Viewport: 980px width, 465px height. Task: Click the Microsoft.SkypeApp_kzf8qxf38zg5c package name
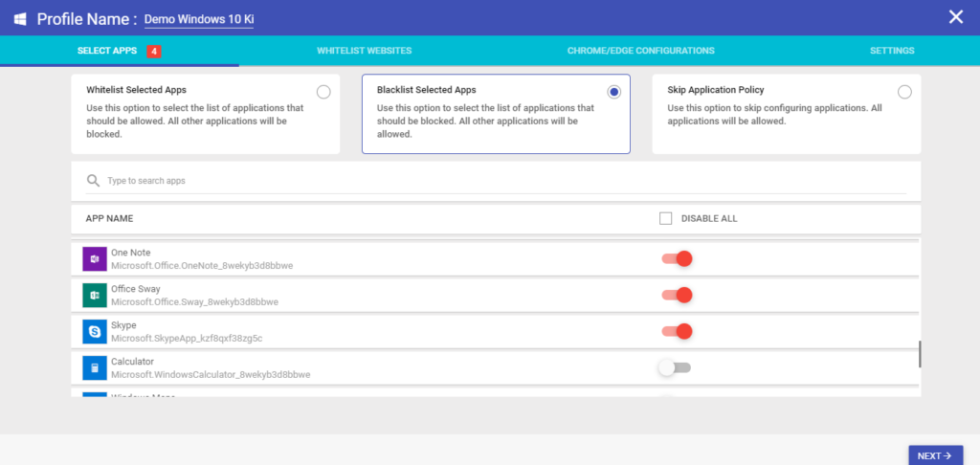(187, 338)
